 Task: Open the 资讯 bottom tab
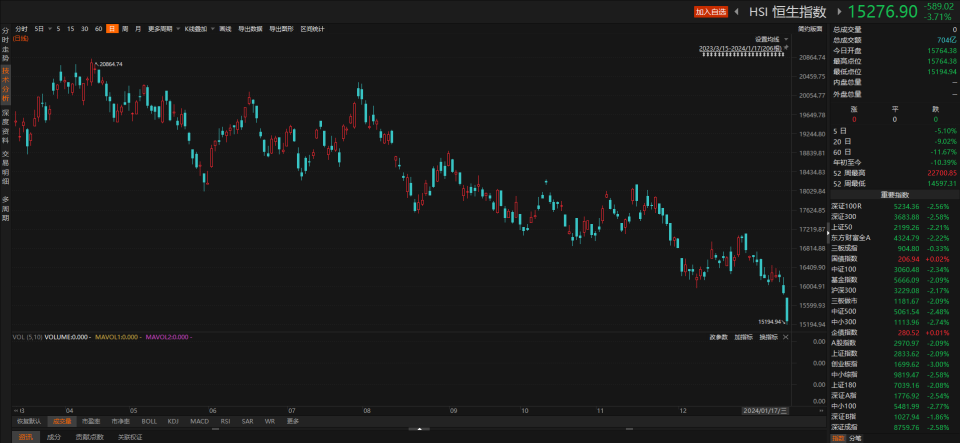[25, 437]
